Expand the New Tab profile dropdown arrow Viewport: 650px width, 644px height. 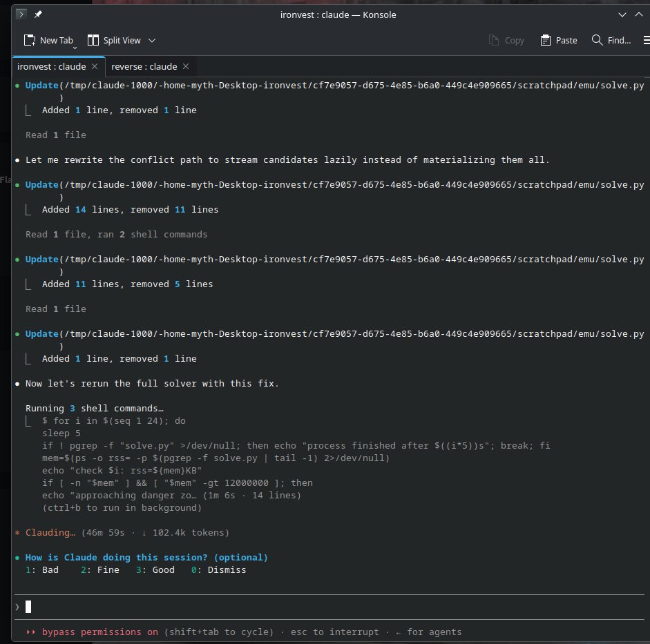click(75, 48)
